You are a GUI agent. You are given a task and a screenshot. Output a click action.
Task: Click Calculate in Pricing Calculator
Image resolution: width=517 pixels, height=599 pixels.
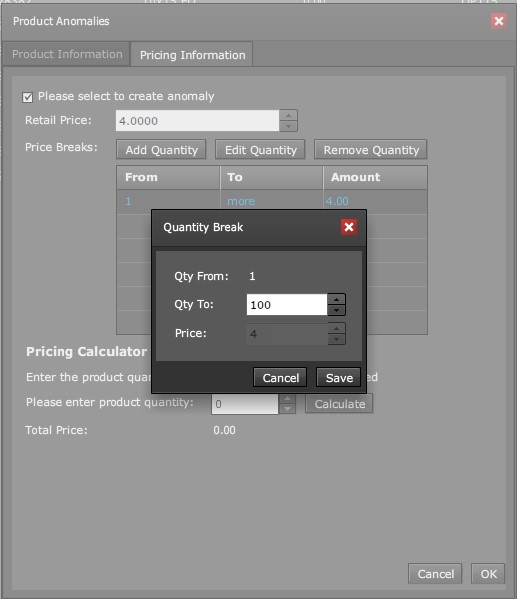click(x=339, y=404)
